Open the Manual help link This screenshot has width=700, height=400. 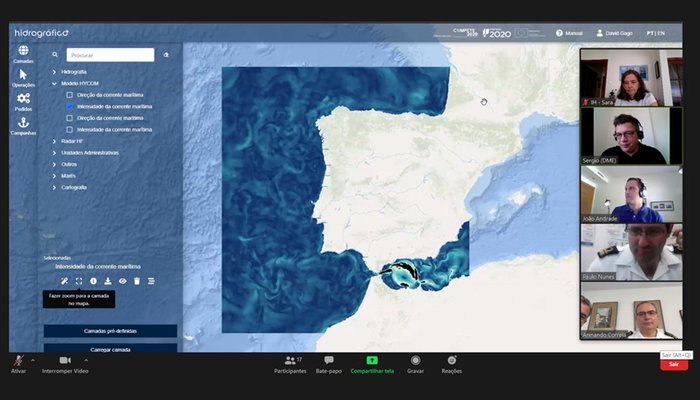click(569, 33)
